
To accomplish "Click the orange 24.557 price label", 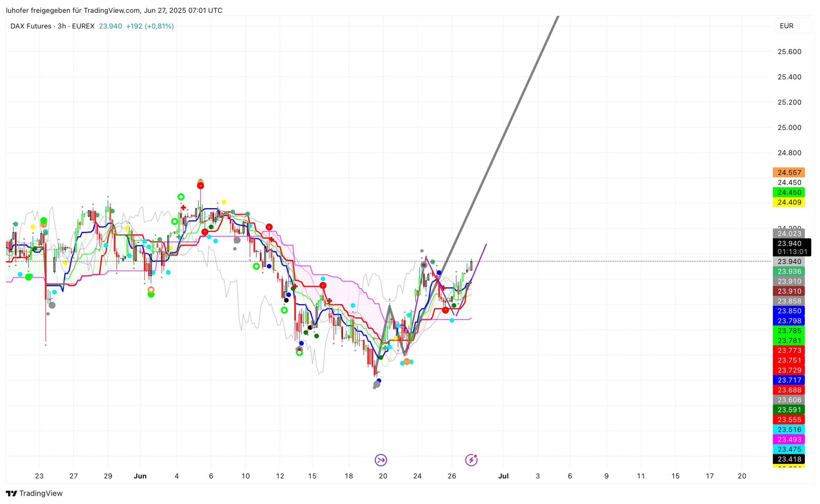I will pos(789,173).
